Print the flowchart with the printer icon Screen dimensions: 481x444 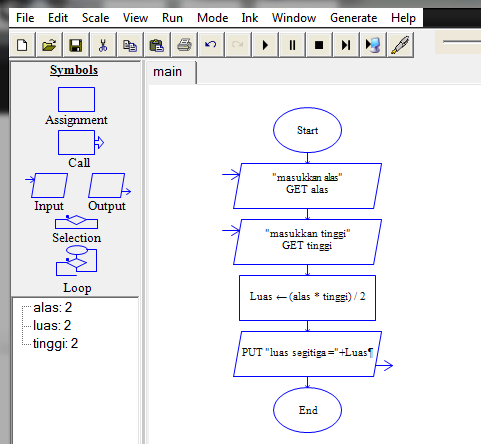pos(184,45)
